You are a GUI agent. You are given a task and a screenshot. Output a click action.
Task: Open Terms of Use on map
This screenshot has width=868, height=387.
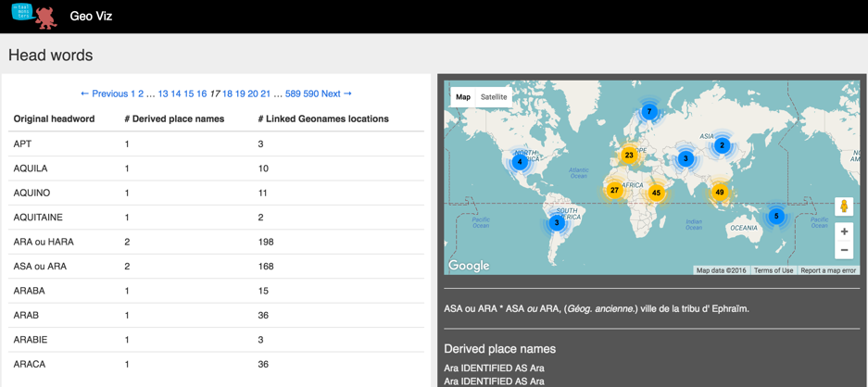(773, 270)
